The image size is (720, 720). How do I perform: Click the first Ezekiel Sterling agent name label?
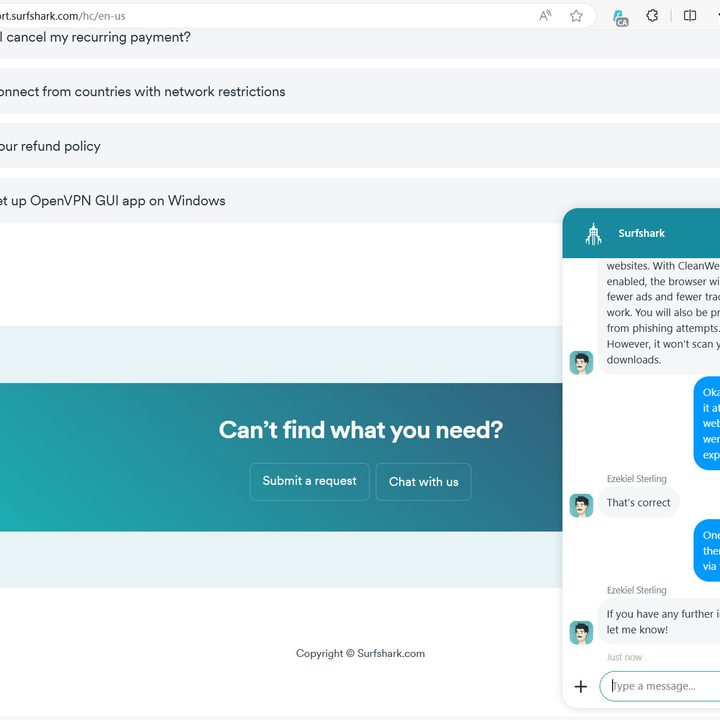[636, 478]
